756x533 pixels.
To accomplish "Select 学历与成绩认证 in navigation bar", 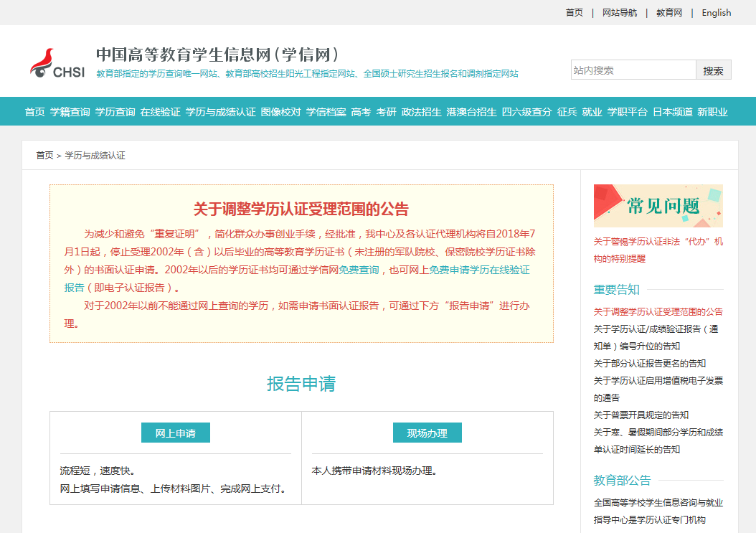I will [x=221, y=112].
